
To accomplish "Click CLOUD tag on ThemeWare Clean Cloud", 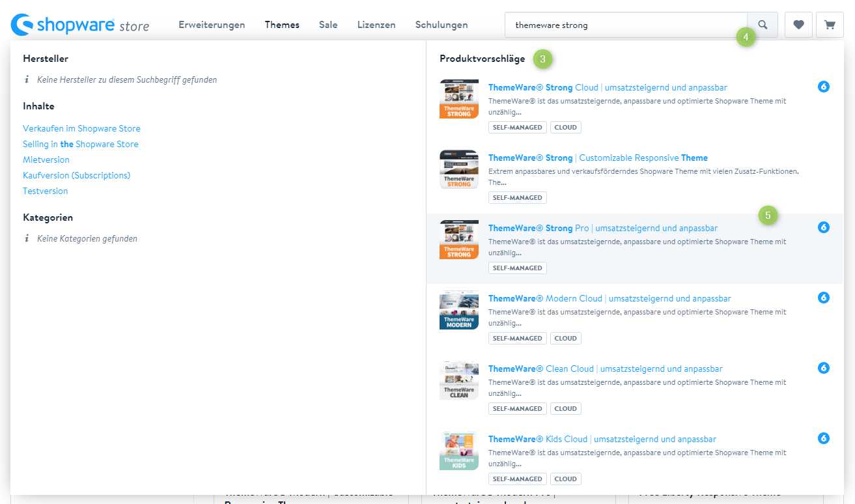I will point(566,409).
